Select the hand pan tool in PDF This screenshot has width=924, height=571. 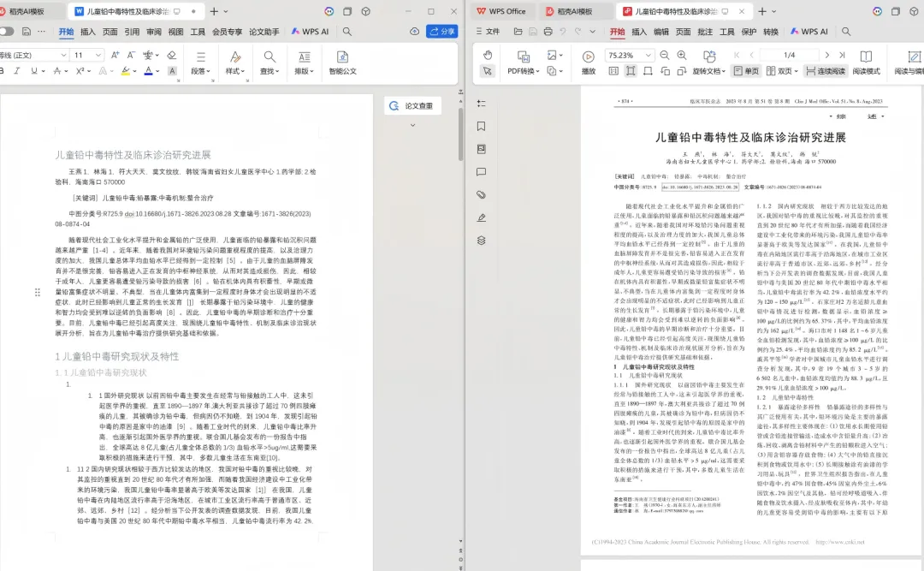(x=488, y=55)
